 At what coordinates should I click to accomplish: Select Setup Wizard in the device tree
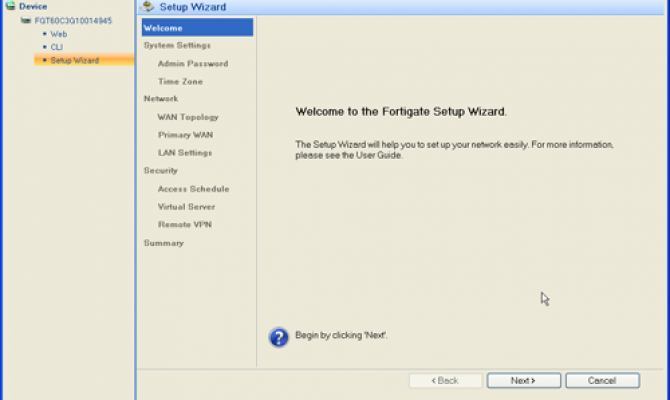click(x=84, y=60)
